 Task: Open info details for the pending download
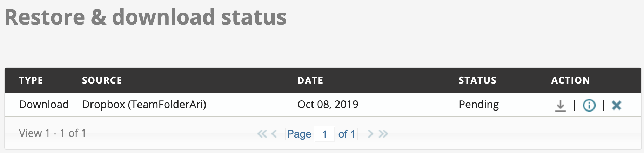[589, 105]
